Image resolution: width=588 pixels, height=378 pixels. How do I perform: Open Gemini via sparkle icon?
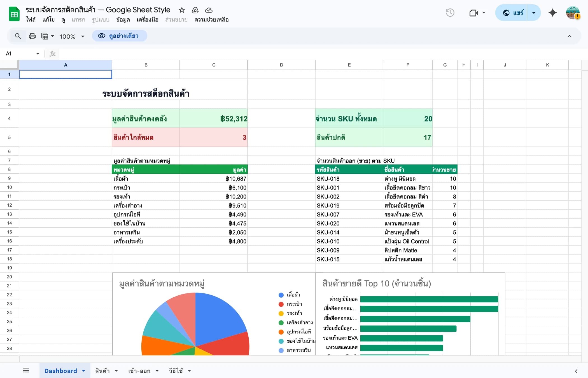tap(552, 13)
